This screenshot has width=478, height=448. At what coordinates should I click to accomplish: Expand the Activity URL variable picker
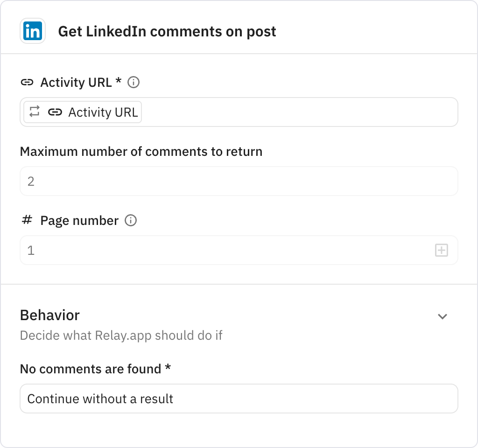pyautogui.click(x=82, y=112)
